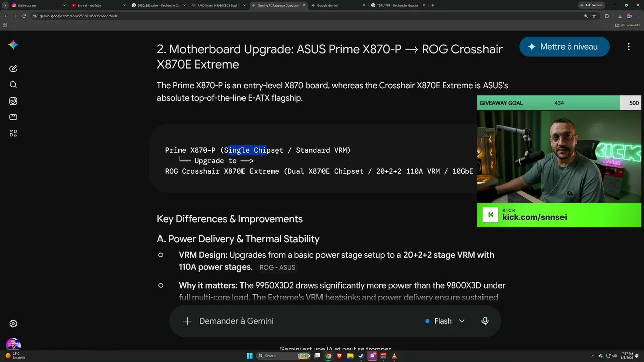Viewport: 644px width, 362px height.
Task: Start a new chat in Gemini sidebar
Action: coord(13,69)
